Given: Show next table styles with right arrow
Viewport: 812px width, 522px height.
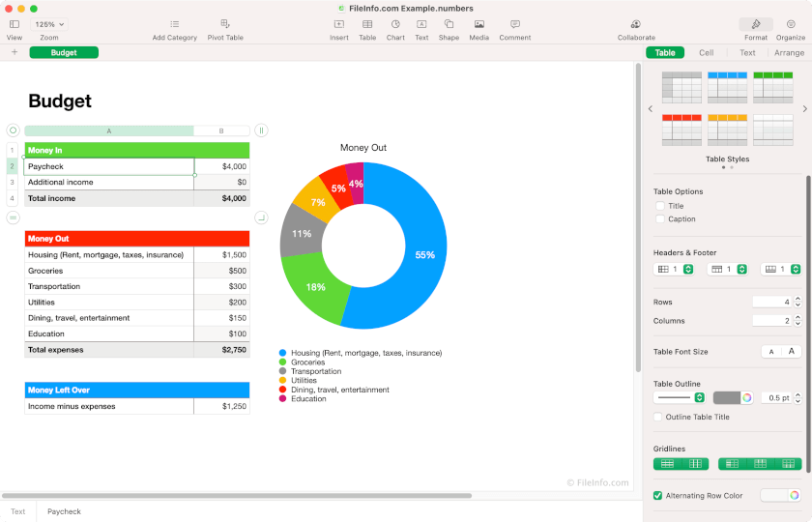Looking at the screenshot, I should 804,109.
